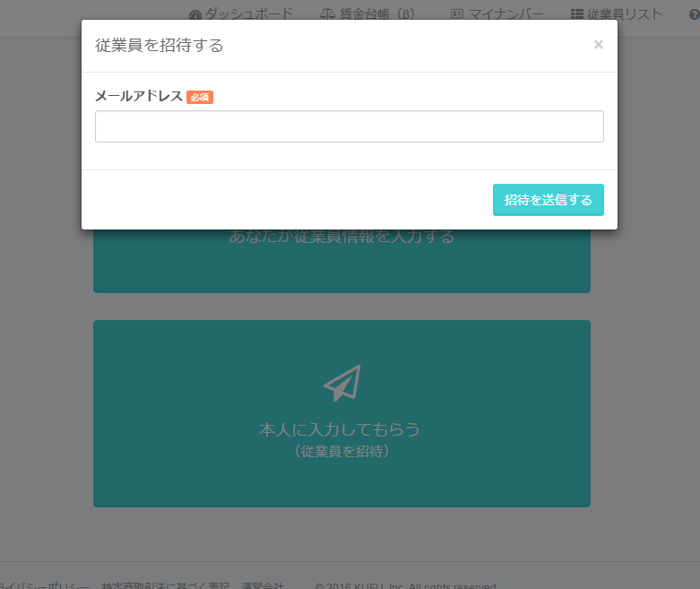Click the help question mark icon
700x589 pixels.
tap(695, 14)
